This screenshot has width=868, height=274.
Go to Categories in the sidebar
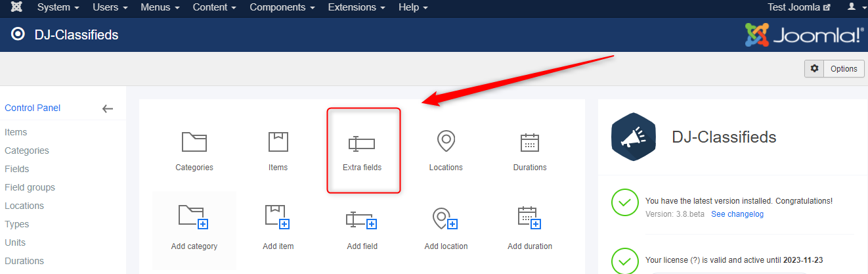pos(27,150)
